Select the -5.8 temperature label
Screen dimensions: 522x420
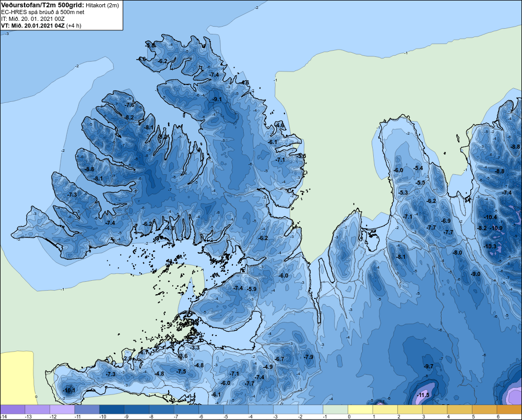[151, 45]
